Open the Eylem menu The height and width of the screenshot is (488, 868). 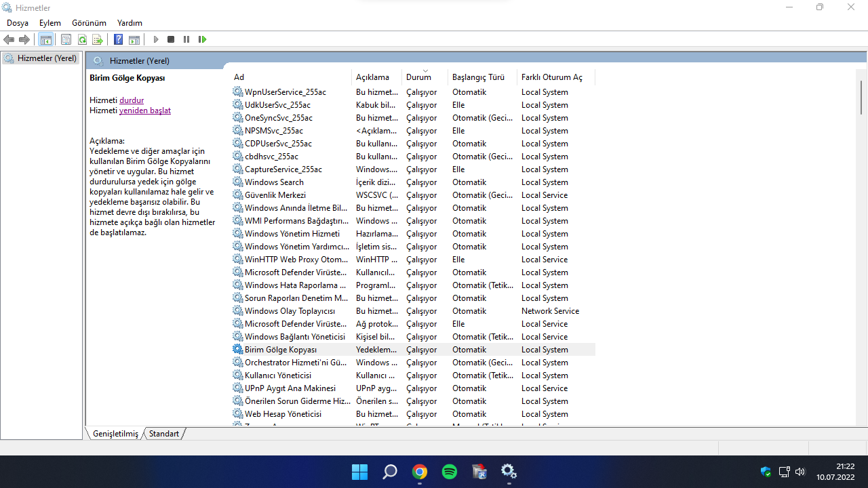click(50, 23)
